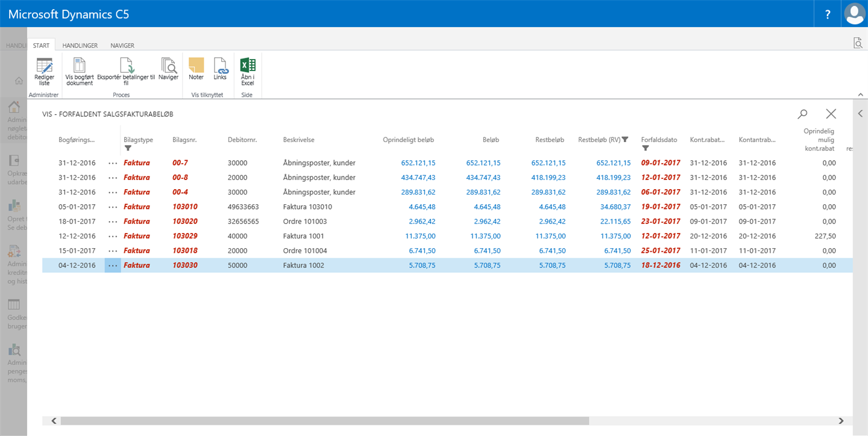Click Åbn i Excel icon
This screenshot has width=868, height=436.
click(247, 65)
